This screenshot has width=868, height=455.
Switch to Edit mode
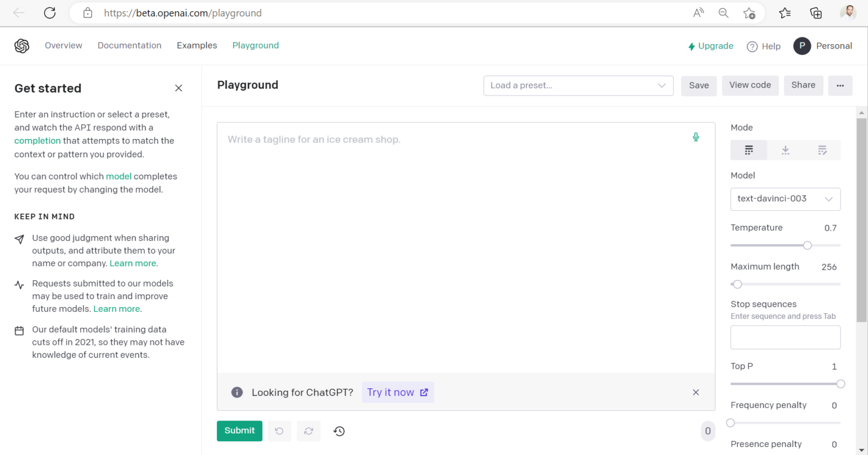pos(822,150)
